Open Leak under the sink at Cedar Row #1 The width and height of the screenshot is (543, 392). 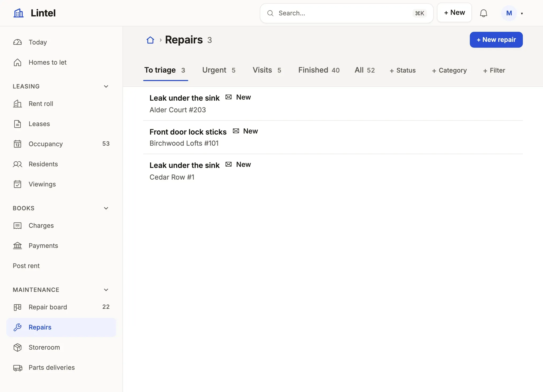tap(333, 171)
